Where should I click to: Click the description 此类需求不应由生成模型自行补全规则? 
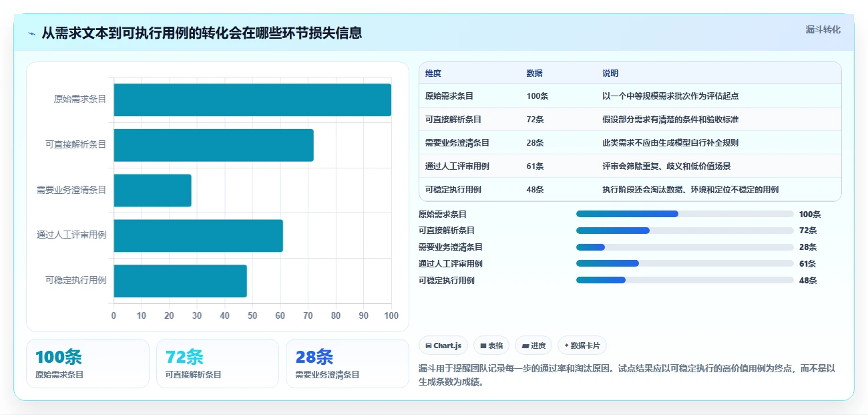point(670,142)
